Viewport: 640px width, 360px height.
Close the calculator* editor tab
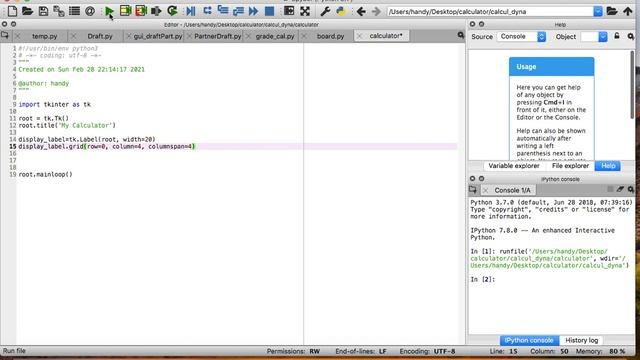coord(359,36)
